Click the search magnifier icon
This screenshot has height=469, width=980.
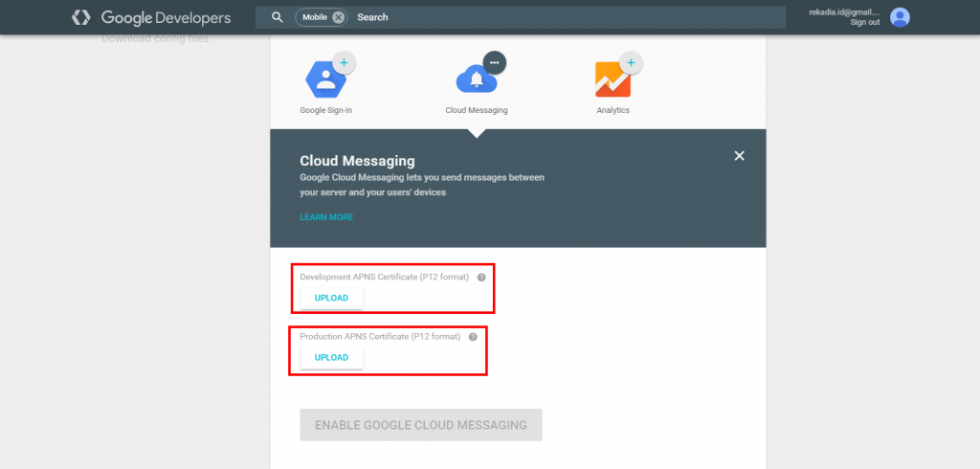[278, 17]
